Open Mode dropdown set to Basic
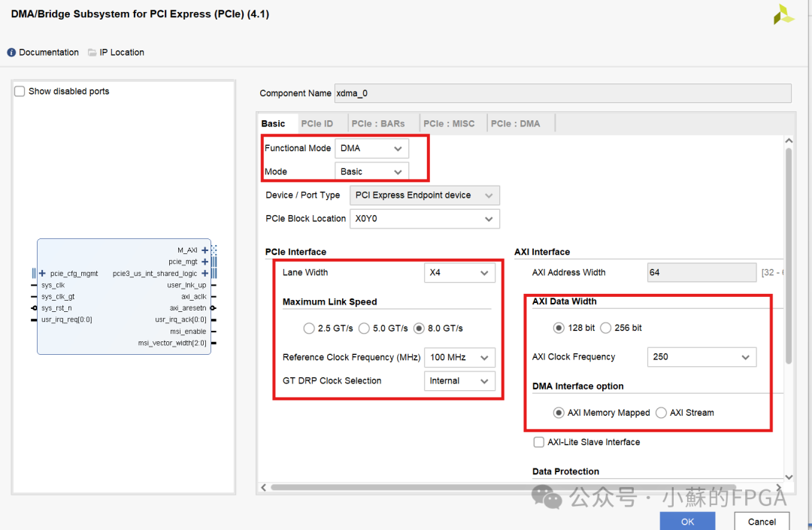Viewport: 812px width, 530px height. pos(372,171)
